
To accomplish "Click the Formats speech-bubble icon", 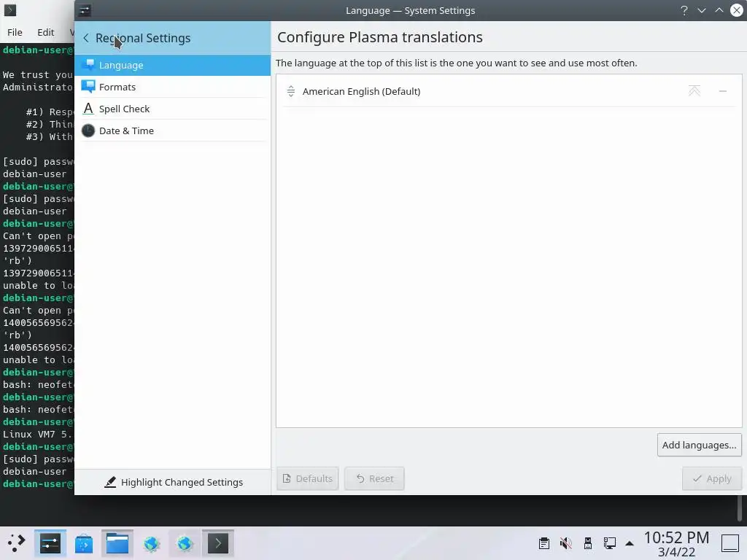I will (88, 87).
